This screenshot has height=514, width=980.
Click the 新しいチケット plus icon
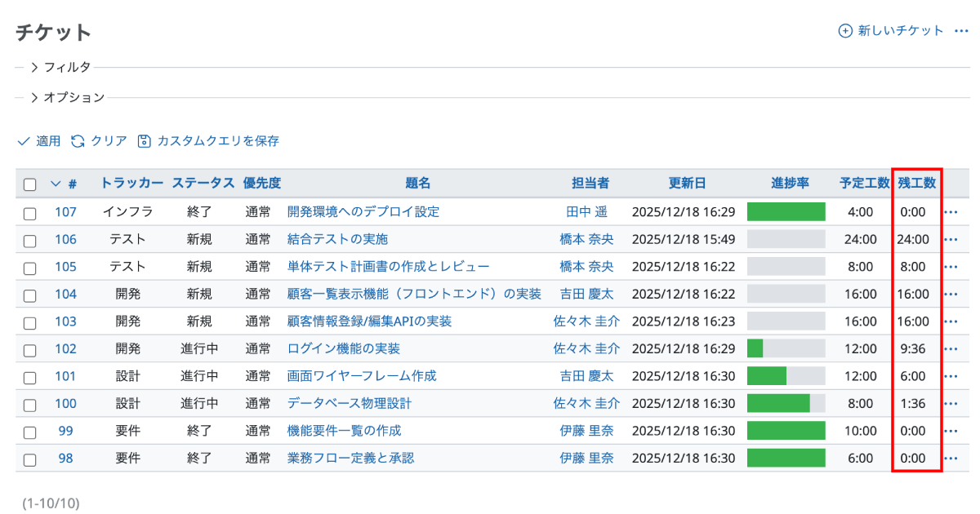tap(845, 31)
